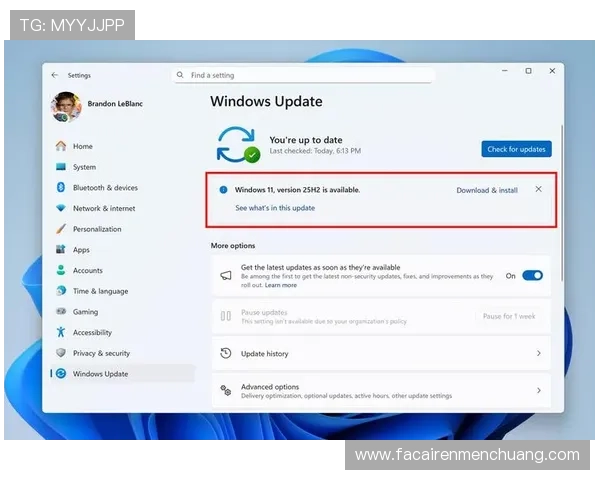
Task: Click the You're up to date text
Action: click(306, 140)
